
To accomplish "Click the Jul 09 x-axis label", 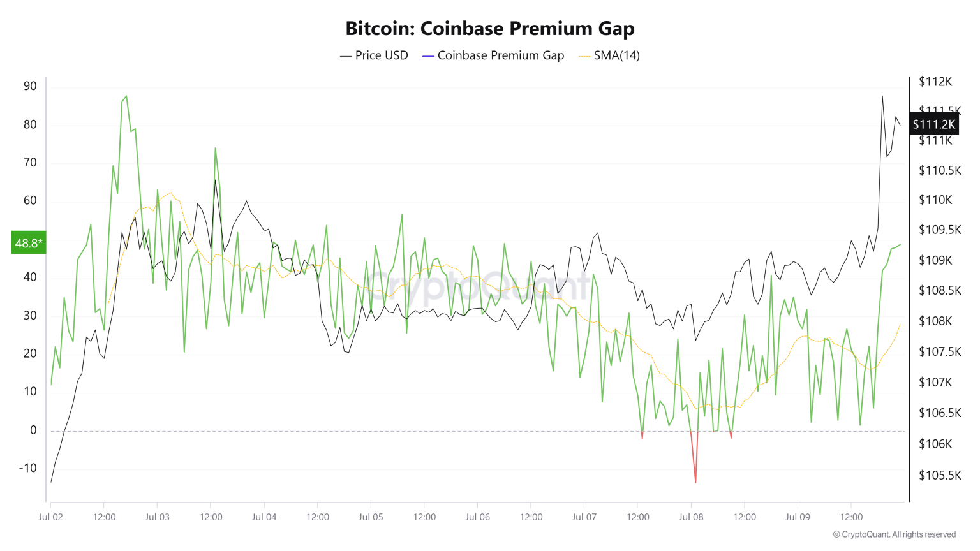I will [798, 517].
